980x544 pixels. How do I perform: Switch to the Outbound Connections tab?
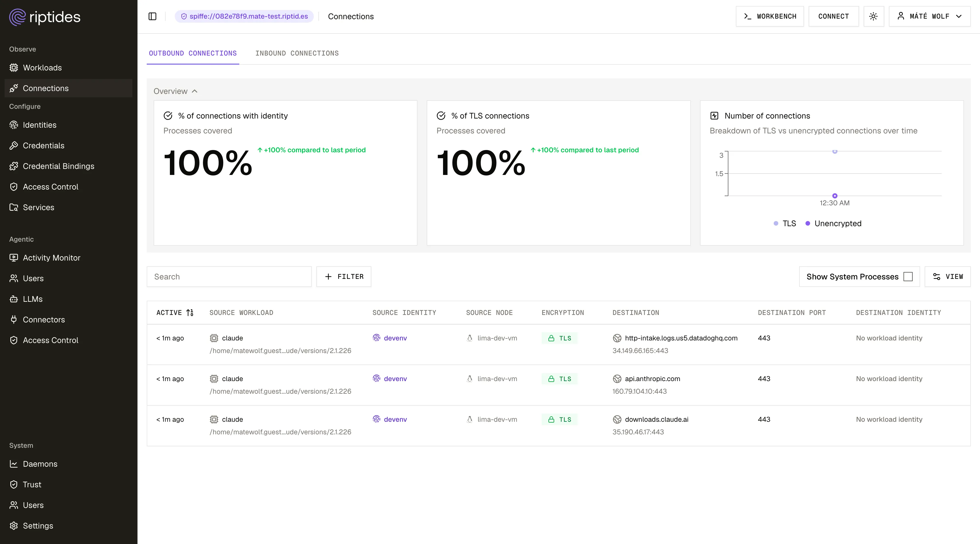(193, 53)
